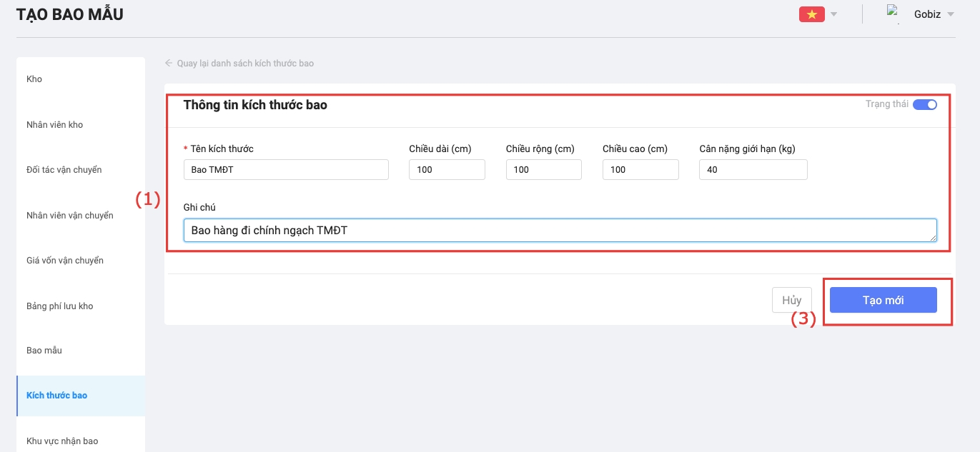Navigate to Bao mẫu menu item

point(44,351)
